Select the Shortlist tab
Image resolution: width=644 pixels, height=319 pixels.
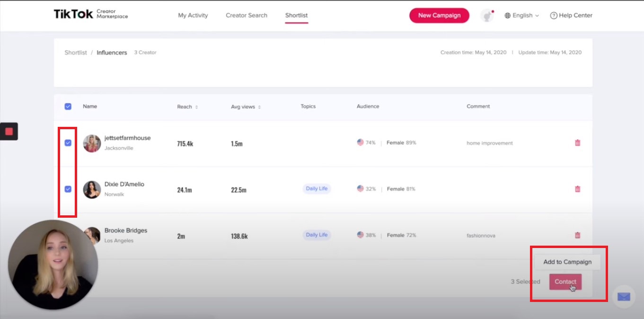click(296, 16)
